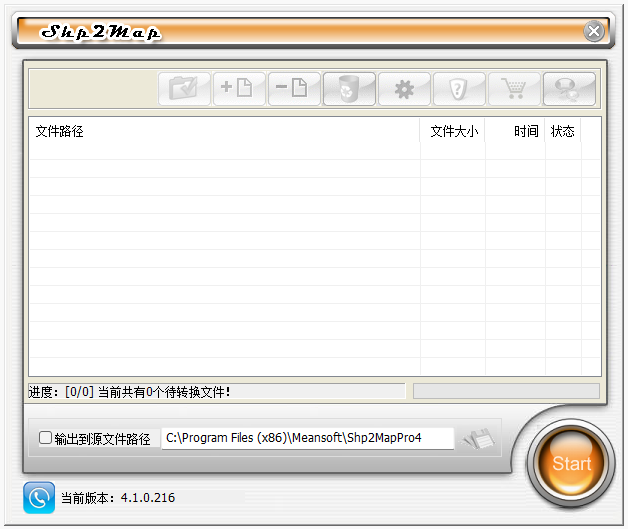Click the shopping cart purchase icon
This screenshot has height=529, width=628.
point(514,89)
